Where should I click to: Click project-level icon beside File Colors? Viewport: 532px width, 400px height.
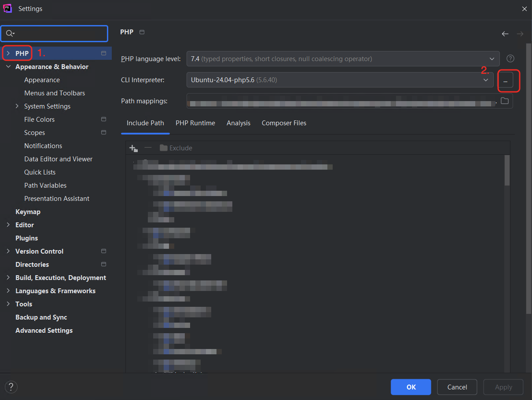(x=103, y=119)
